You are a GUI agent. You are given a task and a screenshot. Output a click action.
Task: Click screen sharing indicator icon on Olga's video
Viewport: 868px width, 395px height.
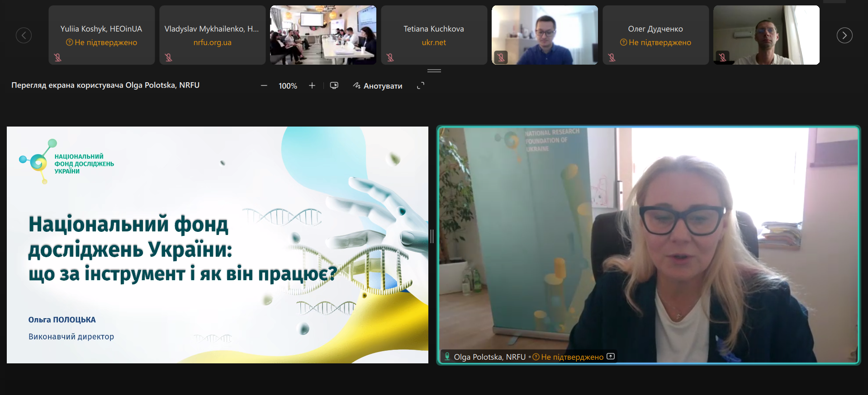click(x=611, y=357)
